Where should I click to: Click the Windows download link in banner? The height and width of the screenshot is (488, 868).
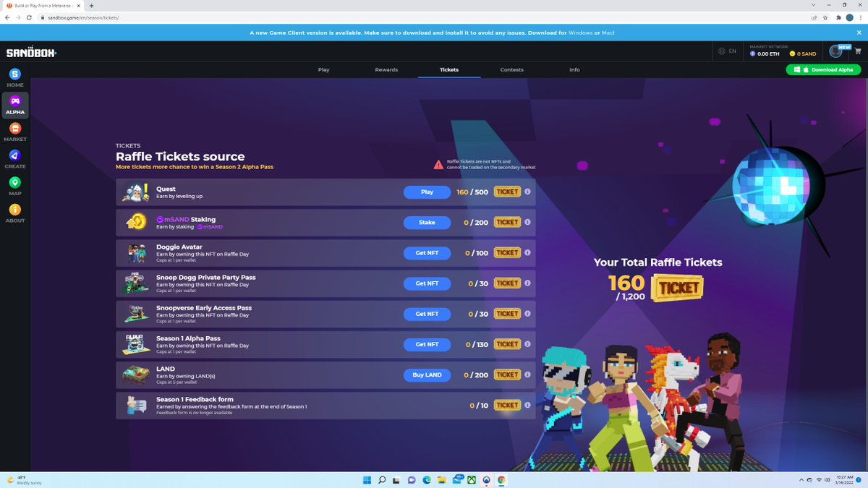click(581, 33)
